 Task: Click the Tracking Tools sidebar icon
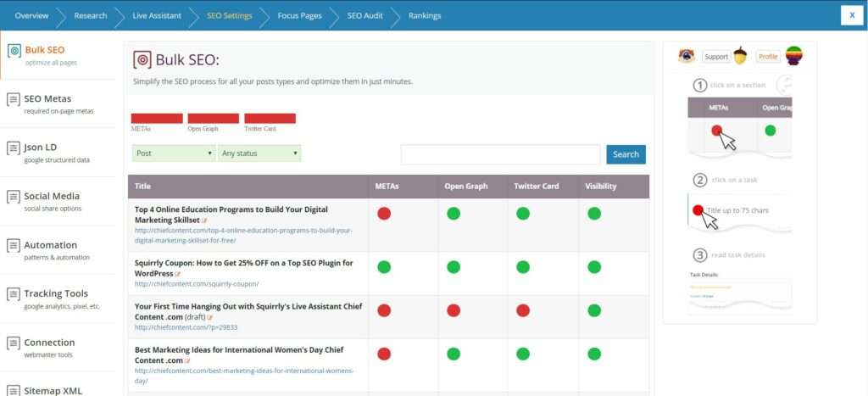(x=13, y=294)
